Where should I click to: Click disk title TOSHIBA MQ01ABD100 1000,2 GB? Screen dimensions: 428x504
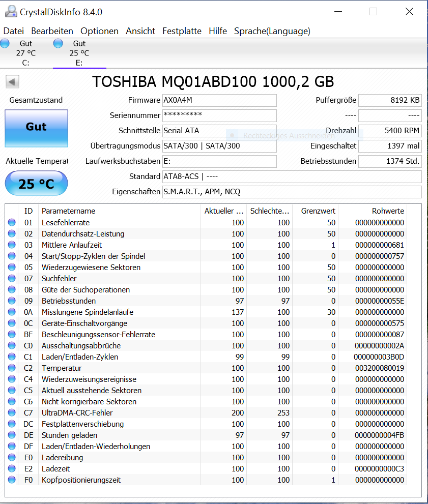[213, 82]
